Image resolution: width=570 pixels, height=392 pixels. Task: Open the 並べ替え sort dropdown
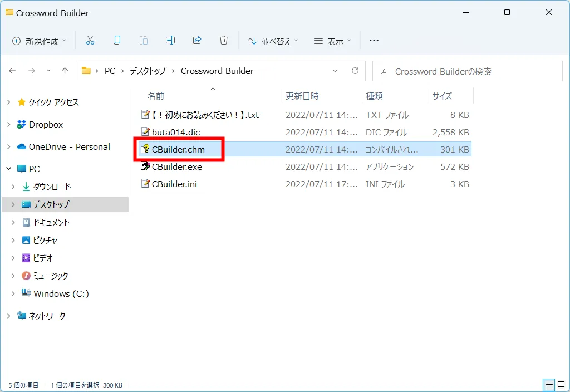(273, 41)
